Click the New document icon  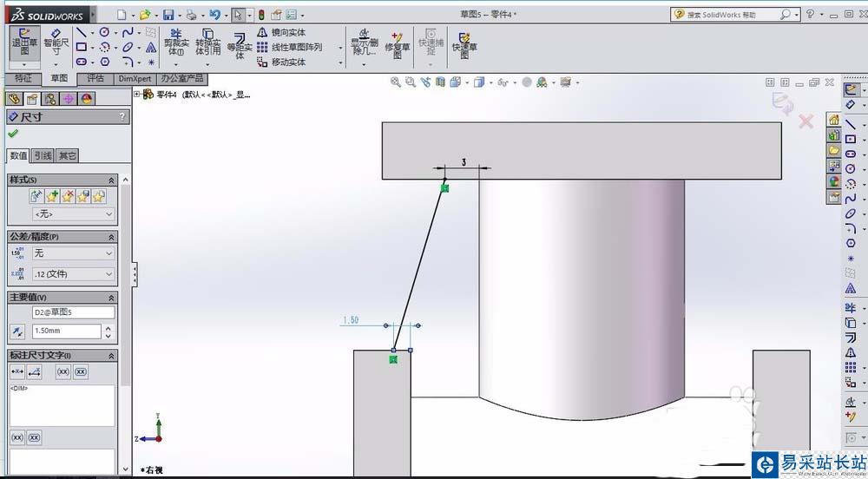pyautogui.click(x=122, y=15)
